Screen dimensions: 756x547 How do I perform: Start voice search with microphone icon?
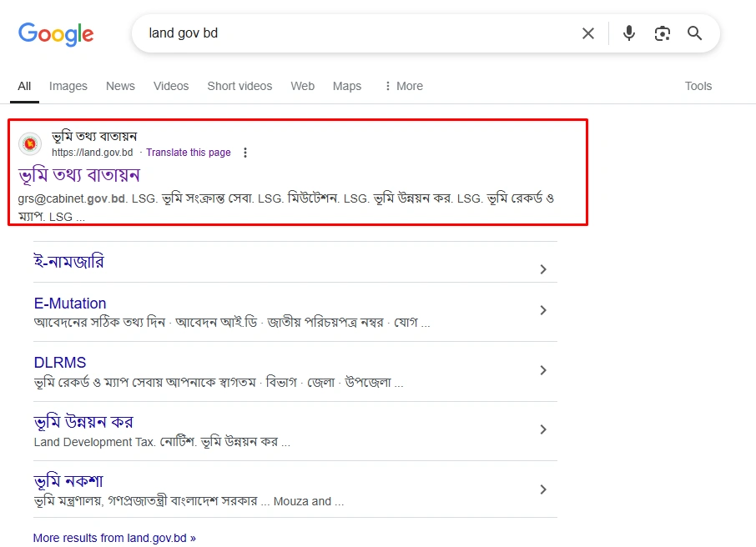click(x=628, y=33)
